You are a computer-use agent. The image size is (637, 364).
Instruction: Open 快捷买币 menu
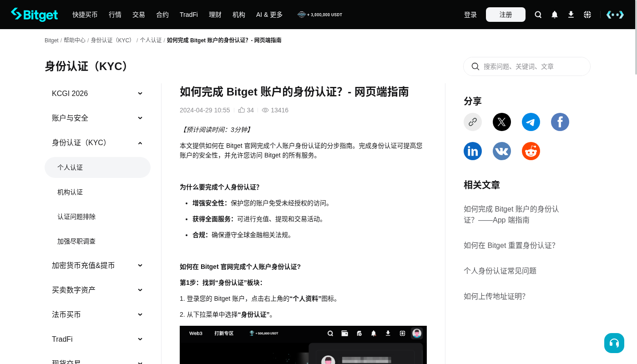(85, 15)
